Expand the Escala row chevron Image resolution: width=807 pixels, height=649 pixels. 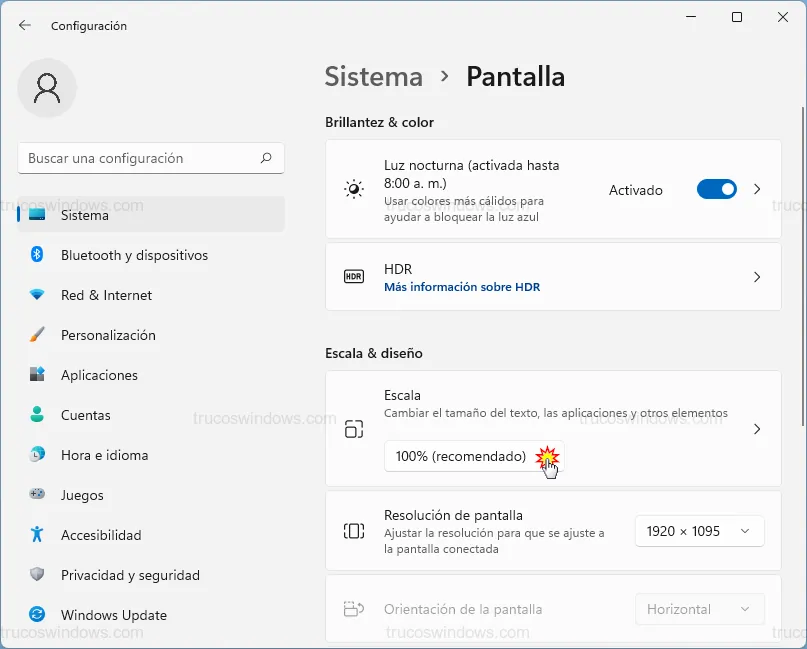(x=757, y=429)
